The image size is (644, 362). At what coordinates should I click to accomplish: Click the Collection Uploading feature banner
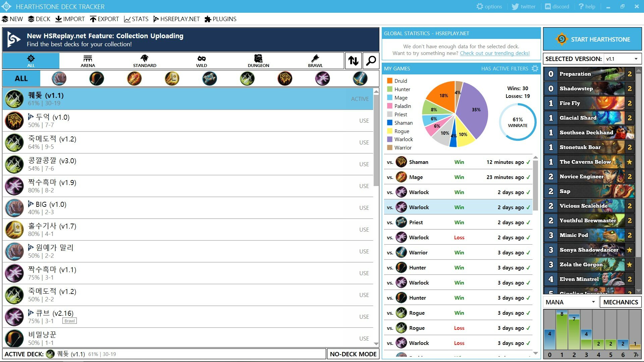191,40
